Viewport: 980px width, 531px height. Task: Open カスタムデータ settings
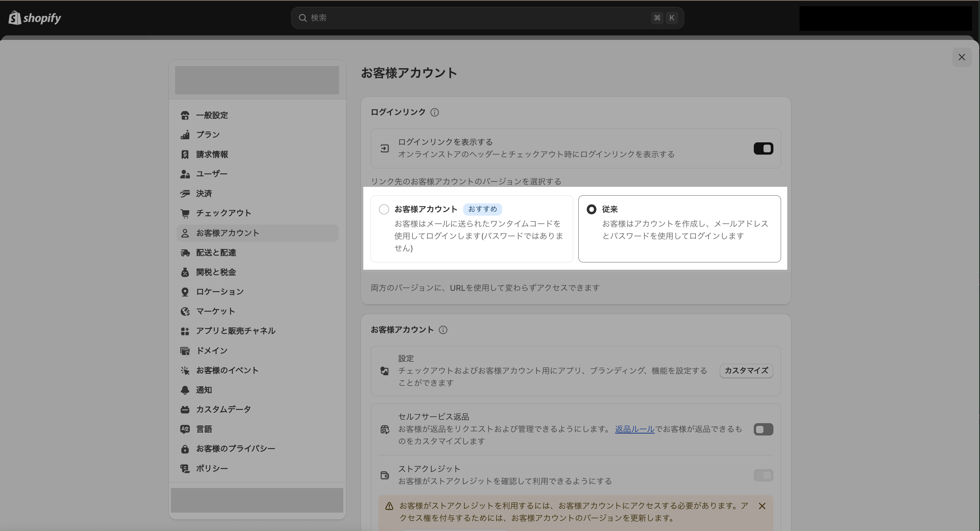[257, 409]
